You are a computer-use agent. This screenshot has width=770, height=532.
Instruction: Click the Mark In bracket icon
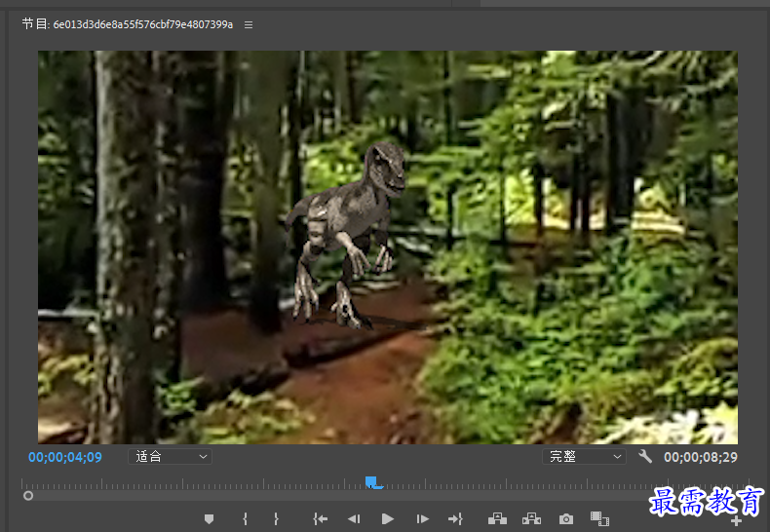pyautogui.click(x=245, y=518)
